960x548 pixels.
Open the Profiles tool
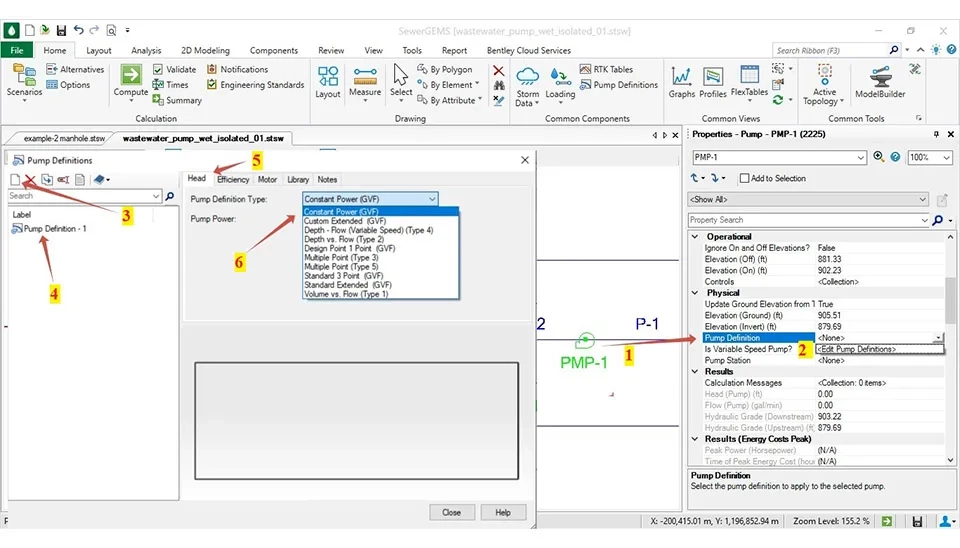[713, 80]
